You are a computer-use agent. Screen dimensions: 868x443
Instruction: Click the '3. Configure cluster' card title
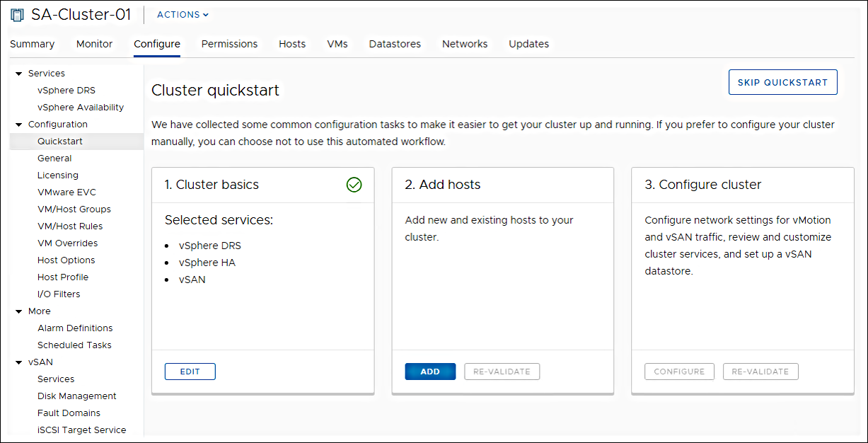(703, 185)
